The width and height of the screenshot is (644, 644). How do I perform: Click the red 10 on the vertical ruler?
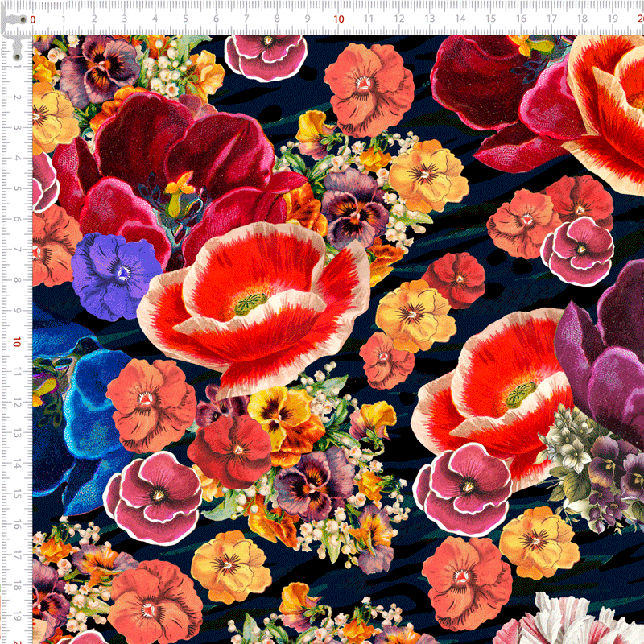16,341
